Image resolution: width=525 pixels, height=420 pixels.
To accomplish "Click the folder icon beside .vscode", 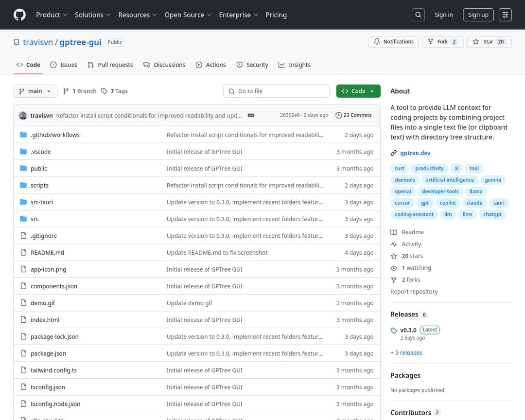I will 23,151.
